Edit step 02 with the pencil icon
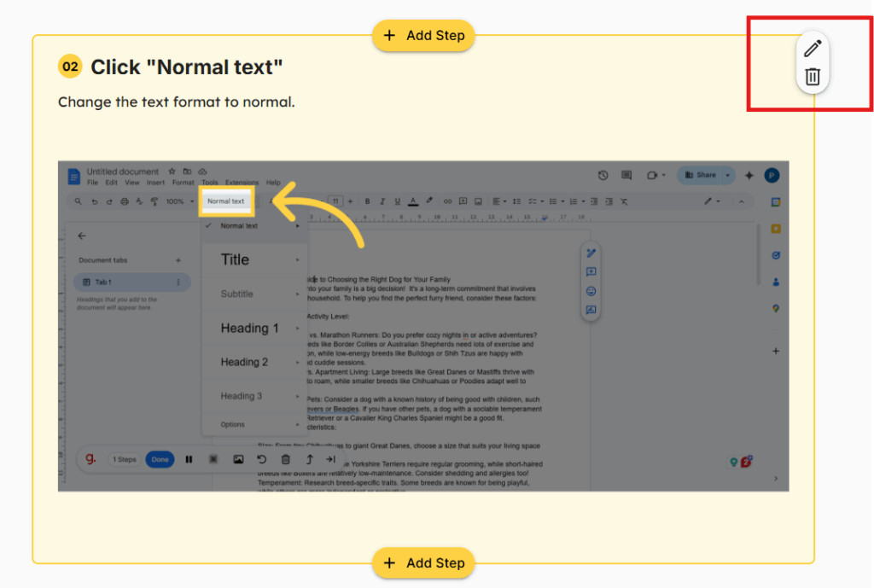This screenshot has width=874, height=588. point(813,49)
